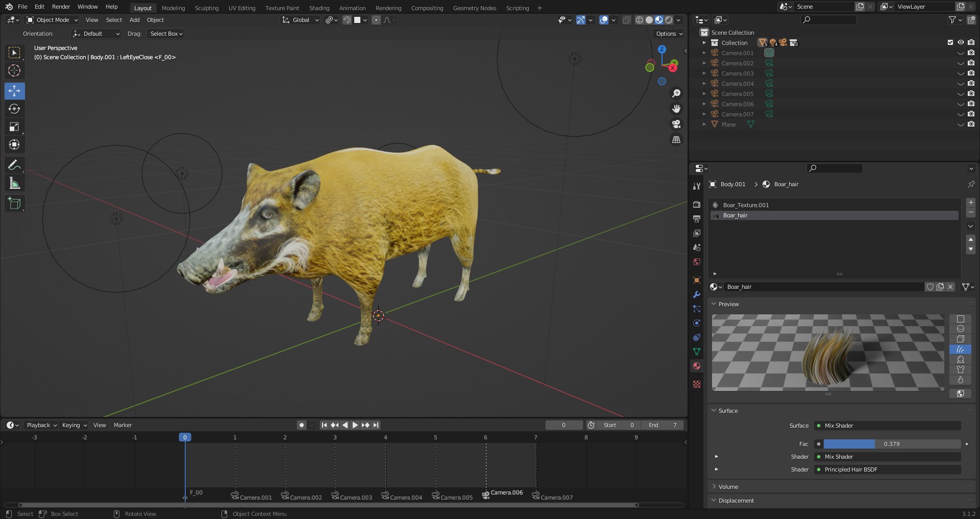Expand the Volume panel
Viewport: 980px width, 519px height.
pyautogui.click(x=714, y=487)
